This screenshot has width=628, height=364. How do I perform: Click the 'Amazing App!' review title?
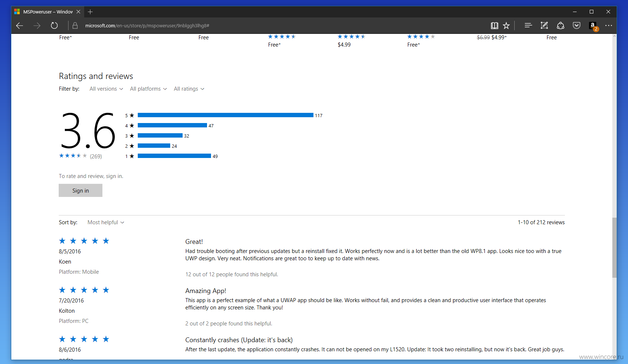pyautogui.click(x=206, y=291)
